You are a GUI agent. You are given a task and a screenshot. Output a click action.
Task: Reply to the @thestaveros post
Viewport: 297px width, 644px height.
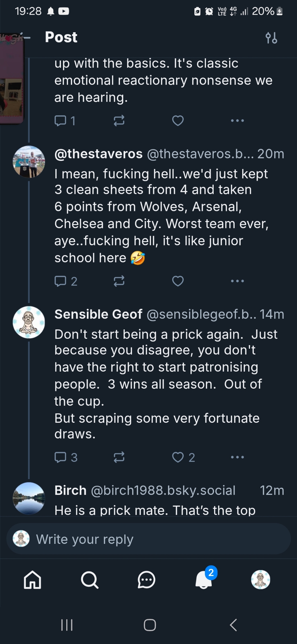click(60, 281)
